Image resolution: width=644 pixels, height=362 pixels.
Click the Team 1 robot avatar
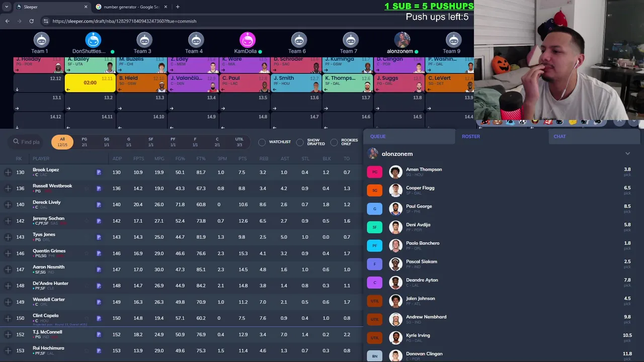[x=41, y=40]
